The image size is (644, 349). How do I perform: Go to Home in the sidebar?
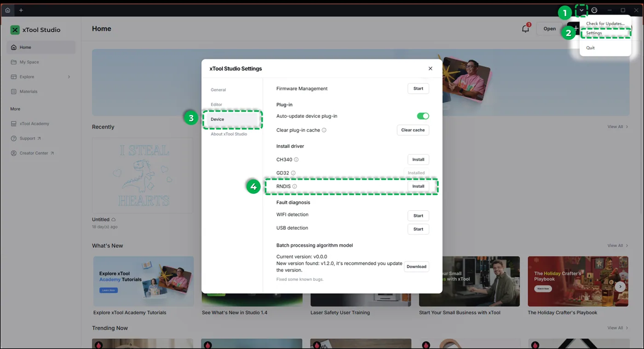41,47
